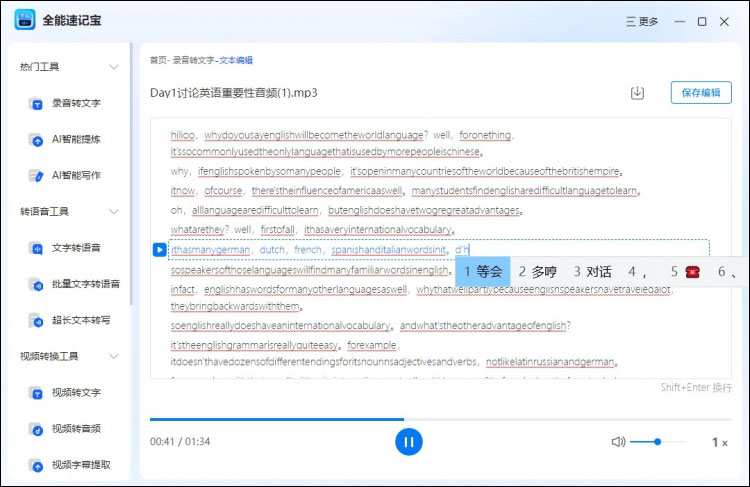Open the 文字转语音 tool icon
The height and width of the screenshot is (487, 750).
pos(36,248)
